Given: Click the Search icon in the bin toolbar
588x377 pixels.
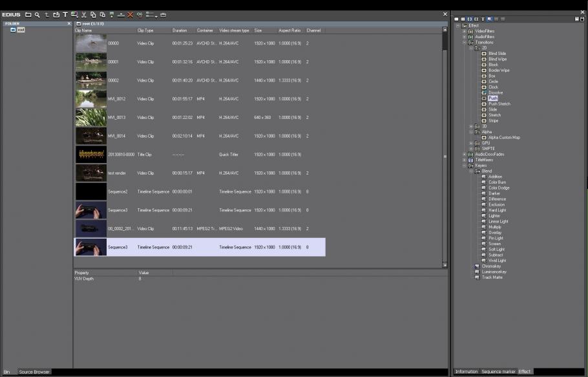Looking at the screenshot, I should (x=37, y=14).
